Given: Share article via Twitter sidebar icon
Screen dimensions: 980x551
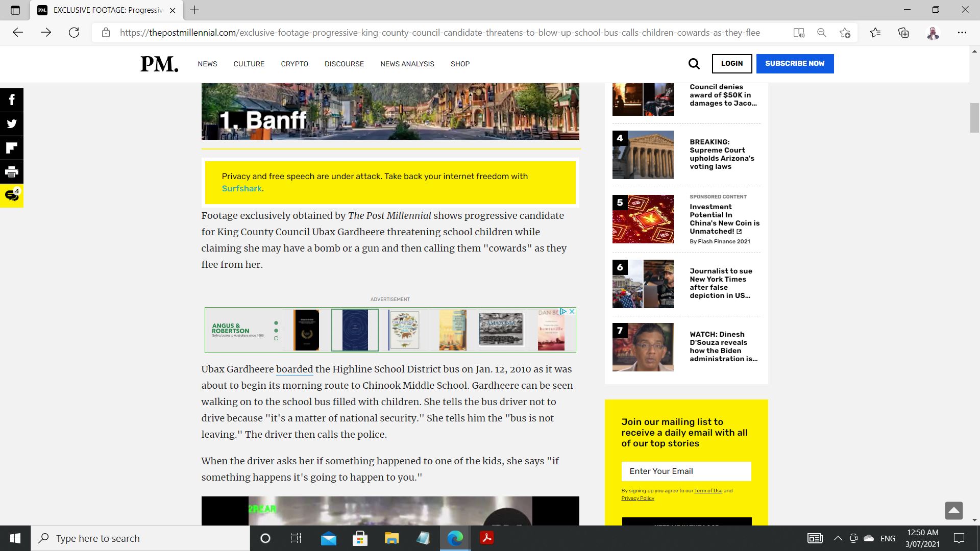Looking at the screenshot, I should (12, 124).
